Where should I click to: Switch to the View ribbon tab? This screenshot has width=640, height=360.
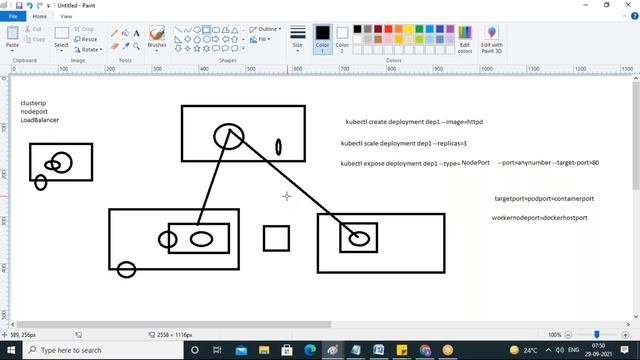66,16
